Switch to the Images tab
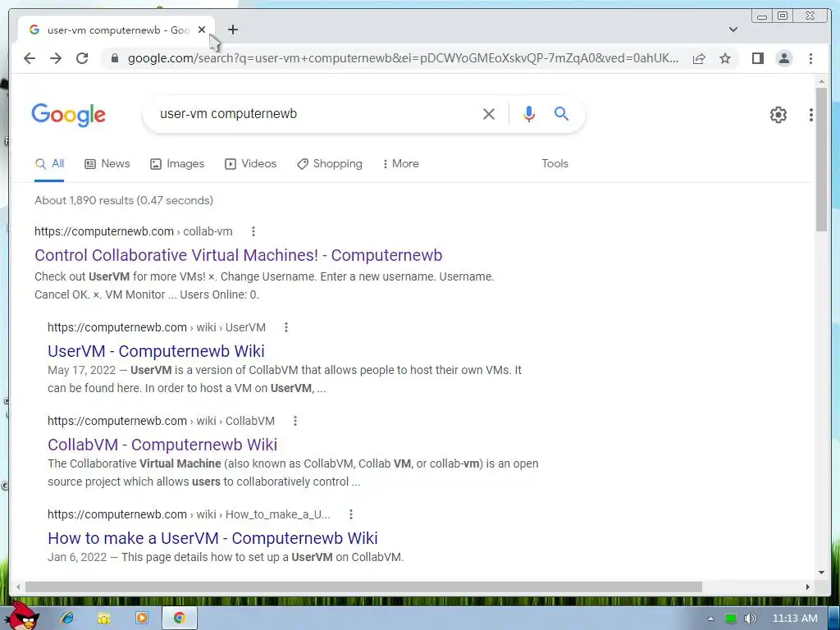The image size is (840, 630). click(x=177, y=163)
